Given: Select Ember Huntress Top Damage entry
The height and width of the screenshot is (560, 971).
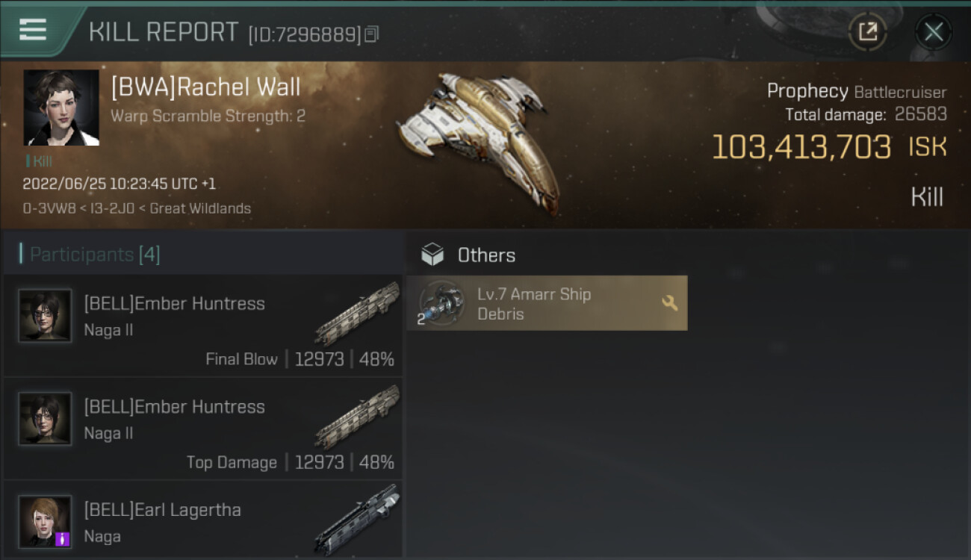Looking at the screenshot, I should [203, 429].
